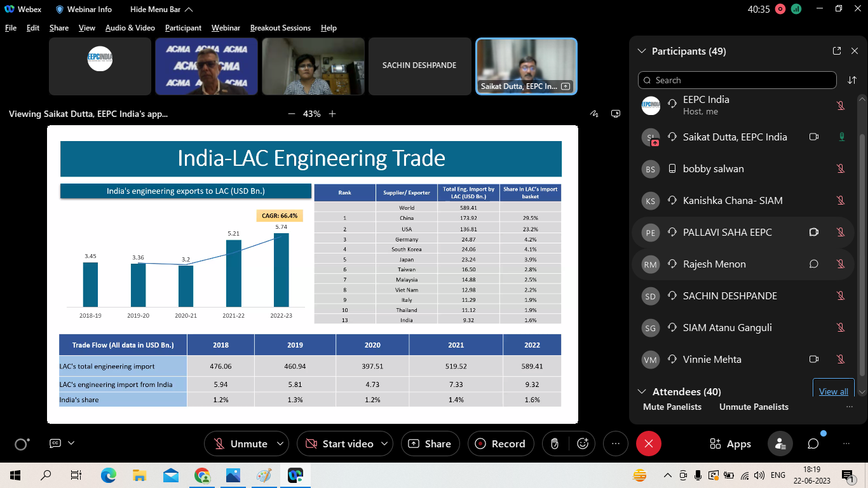
Task: Unmute Kanishka Chana- SIAM's microphone
Action: (x=841, y=200)
